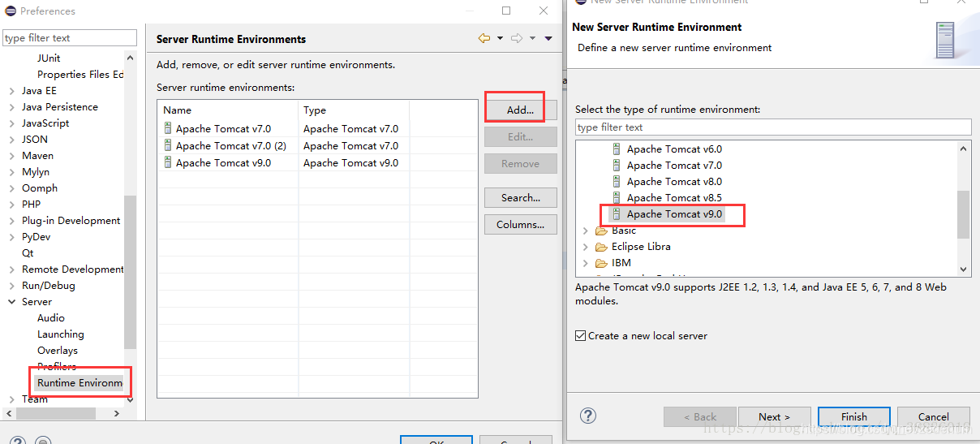The width and height of the screenshot is (980, 444).
Task: Select JUnit in preferences tree
Action: pyautogui.click(x=49, y=58)
